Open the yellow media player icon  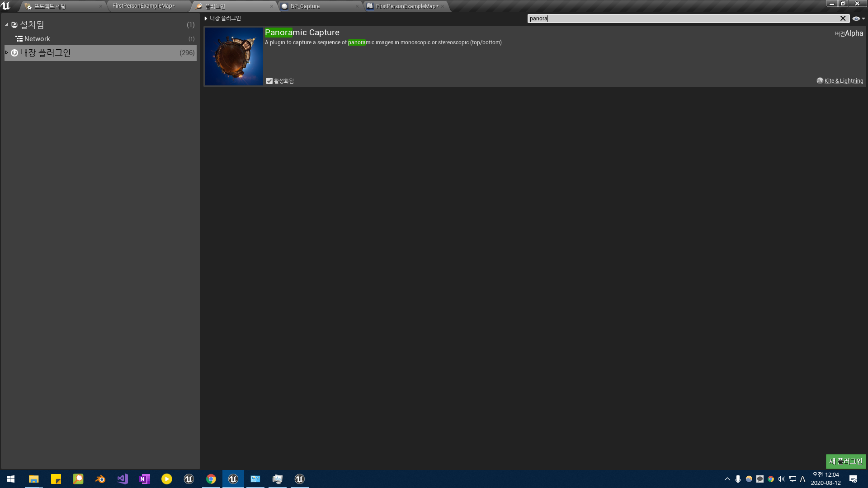pos(166,479)
